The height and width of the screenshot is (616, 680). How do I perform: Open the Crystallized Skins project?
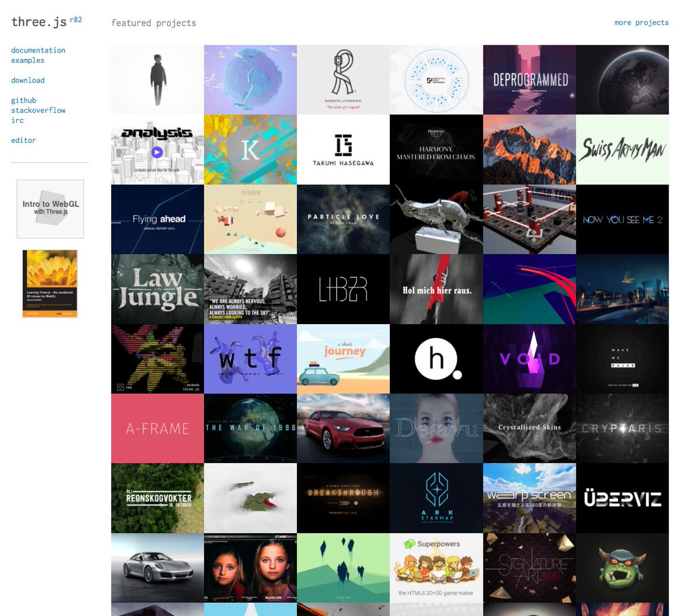point(529,428)
